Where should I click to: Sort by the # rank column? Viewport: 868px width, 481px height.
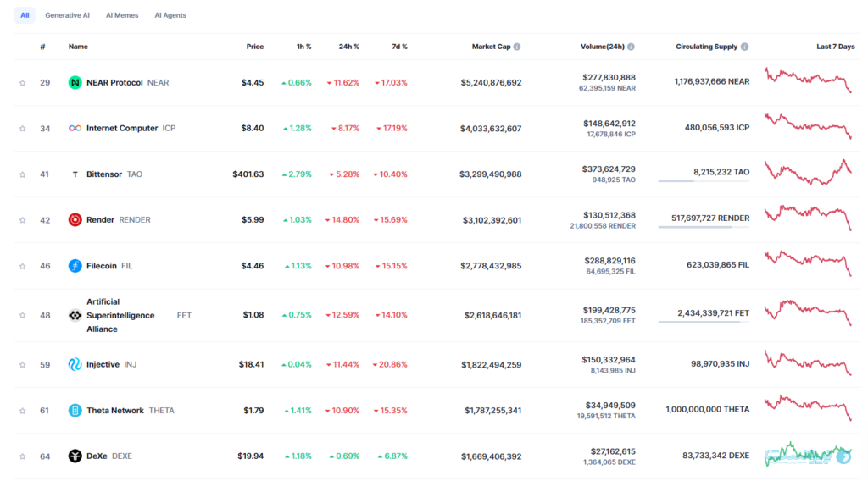[x=42, y=47]
